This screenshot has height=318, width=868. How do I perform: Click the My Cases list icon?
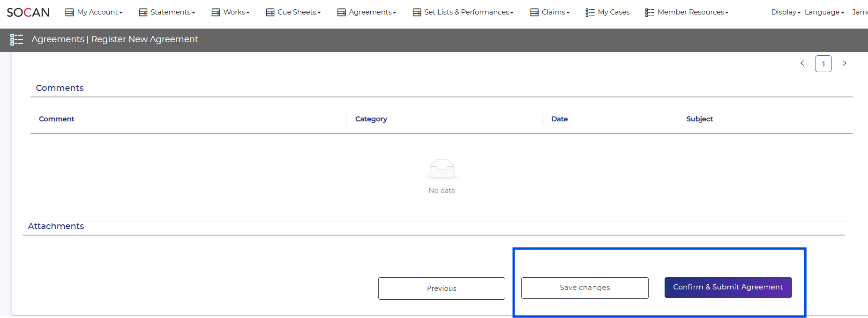(590, 13)
